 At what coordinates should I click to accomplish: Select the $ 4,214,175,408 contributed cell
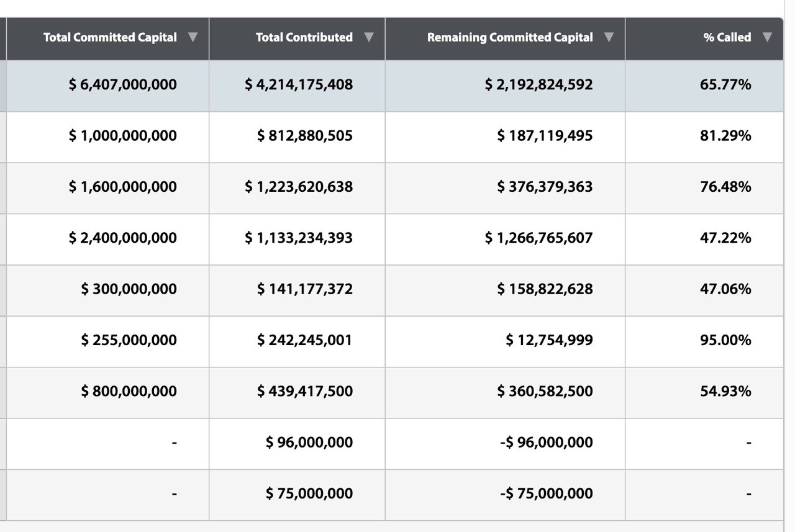tap(299, 84)
